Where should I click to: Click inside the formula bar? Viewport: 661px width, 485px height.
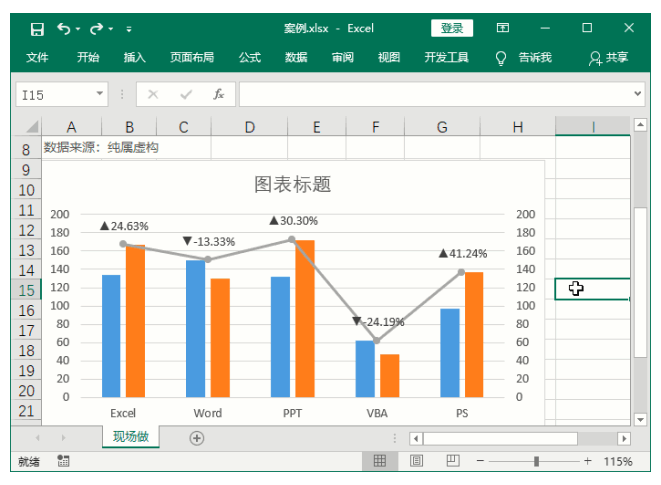[434, 94]
